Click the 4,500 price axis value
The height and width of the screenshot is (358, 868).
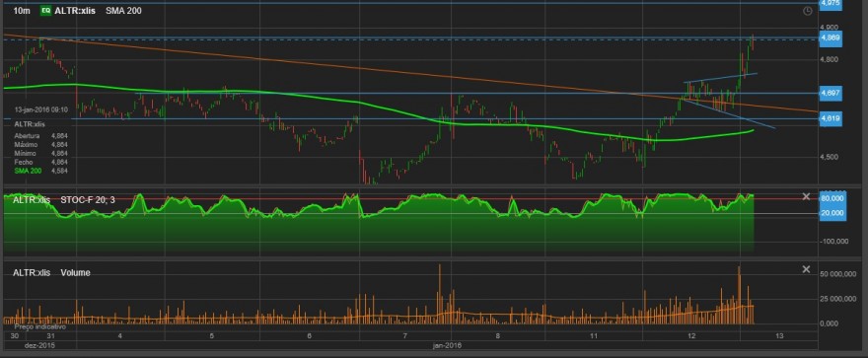tap(830, 157)
